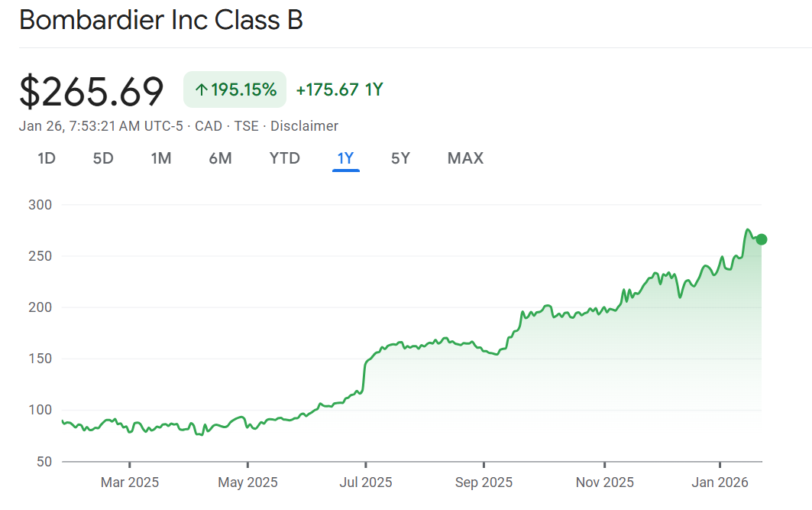Screen dimensions: 812x510
Task: Click the +175.67 1Y change text
Action: click(x=339, y=89)
